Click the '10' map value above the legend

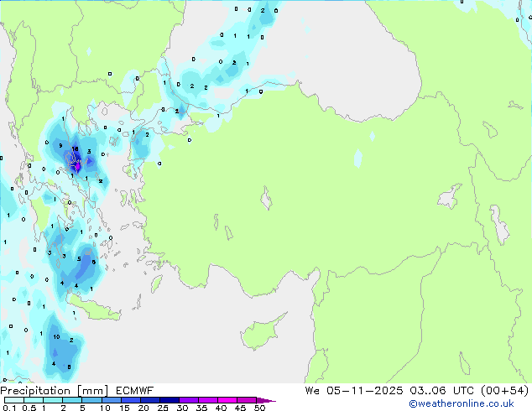tap(56, 336)
